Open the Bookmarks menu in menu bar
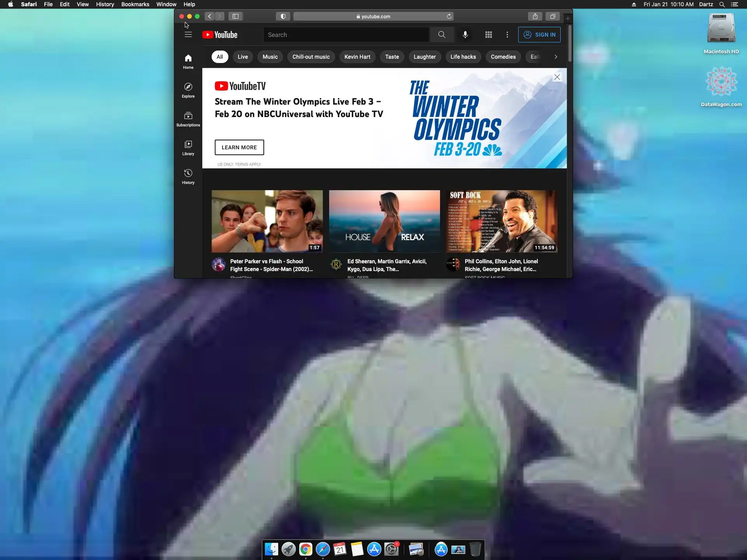This screenshot has width=747, height=560. (x=135, y=4)
